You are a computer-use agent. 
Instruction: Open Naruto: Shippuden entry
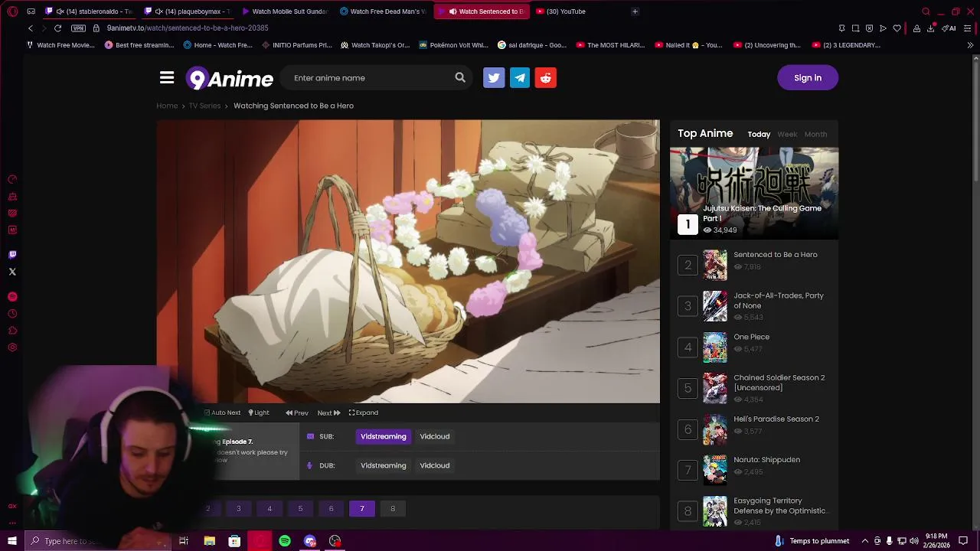[766, 460]
